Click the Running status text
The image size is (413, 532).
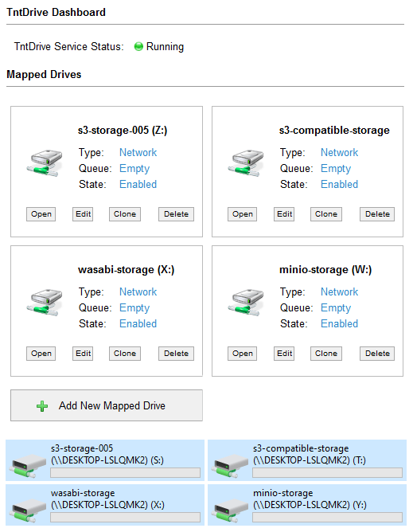[x=165, y=46]
